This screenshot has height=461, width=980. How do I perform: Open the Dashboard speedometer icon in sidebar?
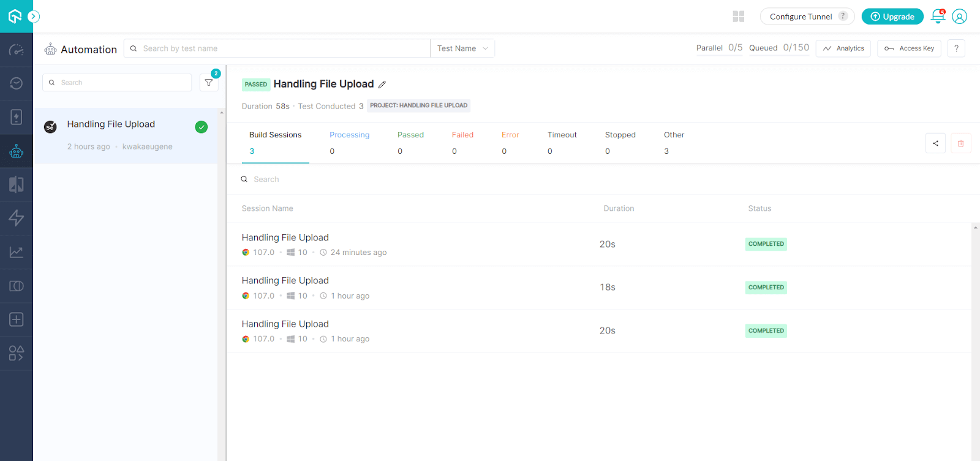(x=17, y=50)
